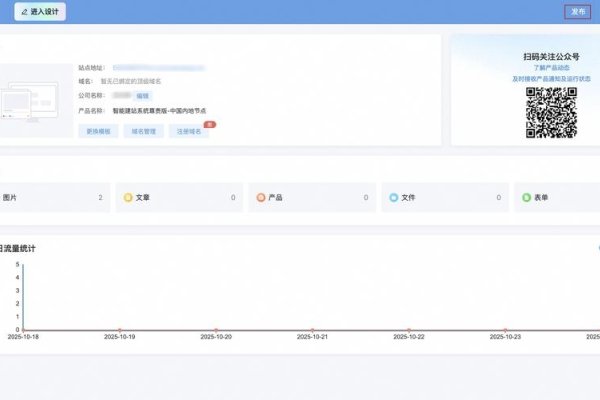Click the 2025-10-19 data point on chart
This screenshot has width=600, height=400.
(120, 330)
